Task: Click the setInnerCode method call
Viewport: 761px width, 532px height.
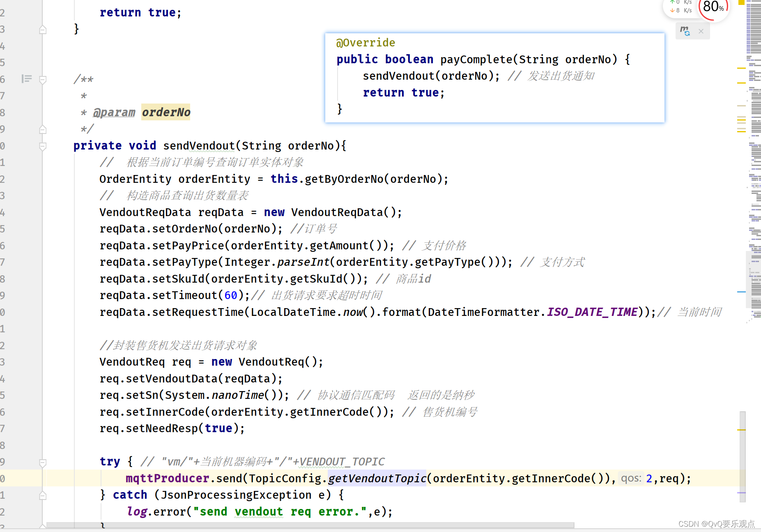Action: pos(165,412)
